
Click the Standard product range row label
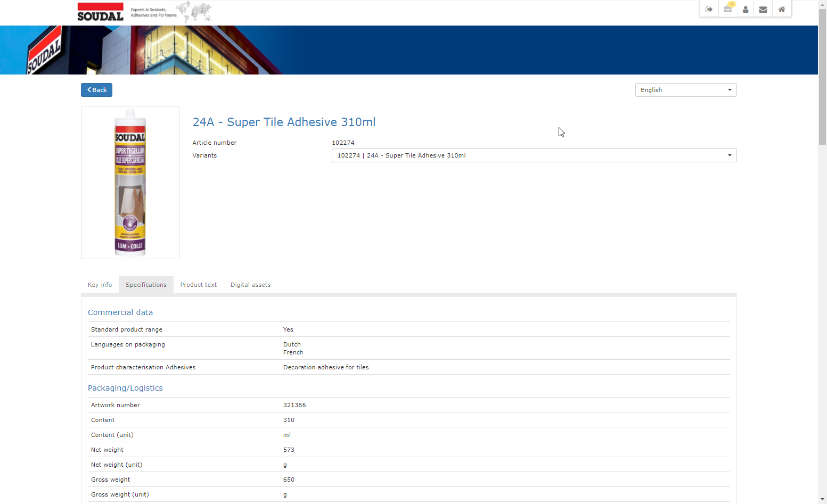pyautogui.click(x=127, y=329)
